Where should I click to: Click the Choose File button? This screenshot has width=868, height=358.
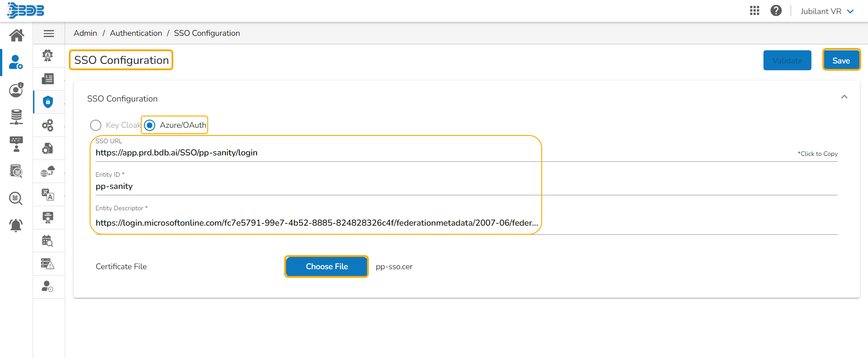coord(326,266)
